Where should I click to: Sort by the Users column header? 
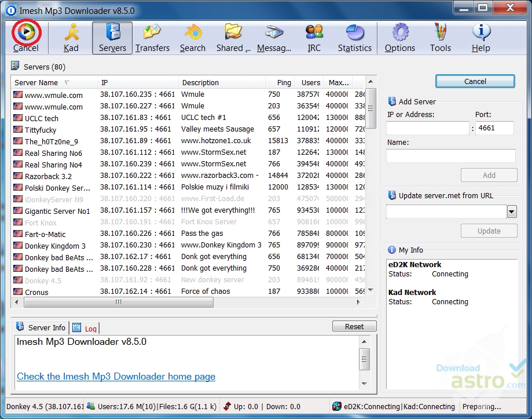tap(309, 82)
